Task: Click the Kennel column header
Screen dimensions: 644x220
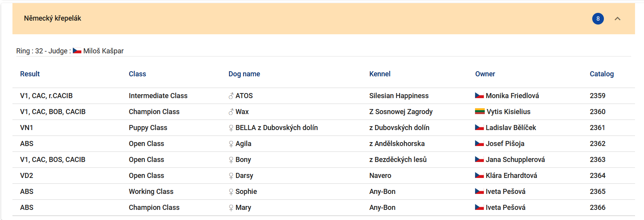Action: click(x=380, y=74)
